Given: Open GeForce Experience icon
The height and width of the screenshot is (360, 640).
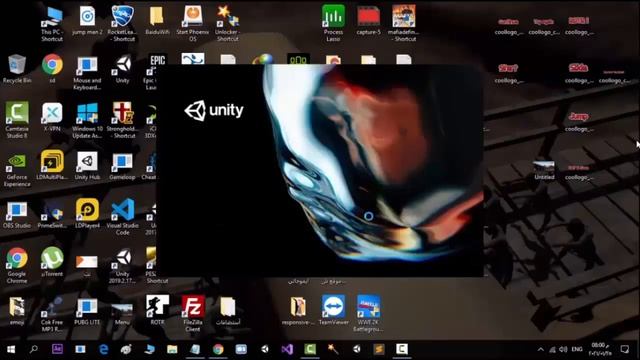Looking at the screenshot, I should 17,169.
